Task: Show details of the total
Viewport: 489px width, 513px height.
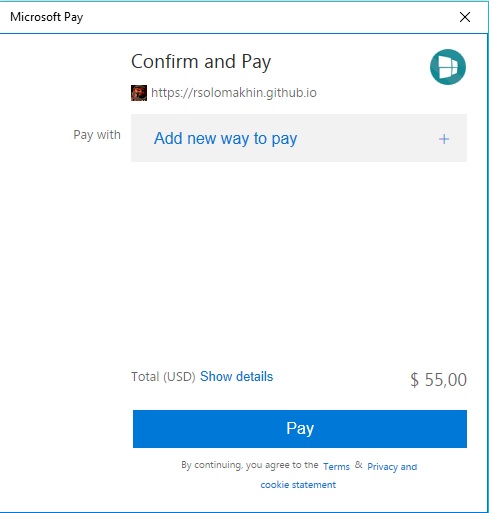Action: click(x=236, y=377)
